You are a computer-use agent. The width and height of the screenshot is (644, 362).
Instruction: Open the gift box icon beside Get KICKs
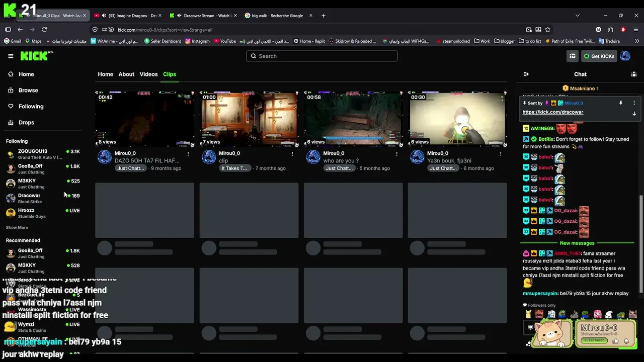tap(572, 56)
